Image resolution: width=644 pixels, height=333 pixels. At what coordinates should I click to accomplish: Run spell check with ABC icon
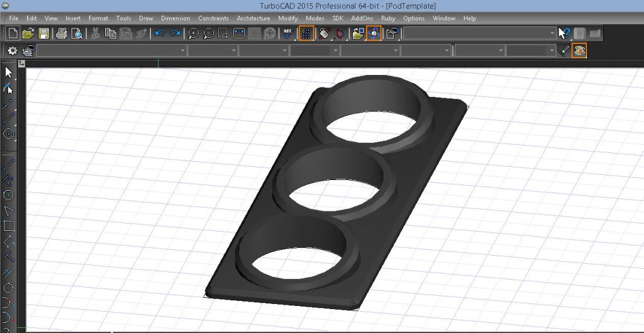(x=288, y=33)
